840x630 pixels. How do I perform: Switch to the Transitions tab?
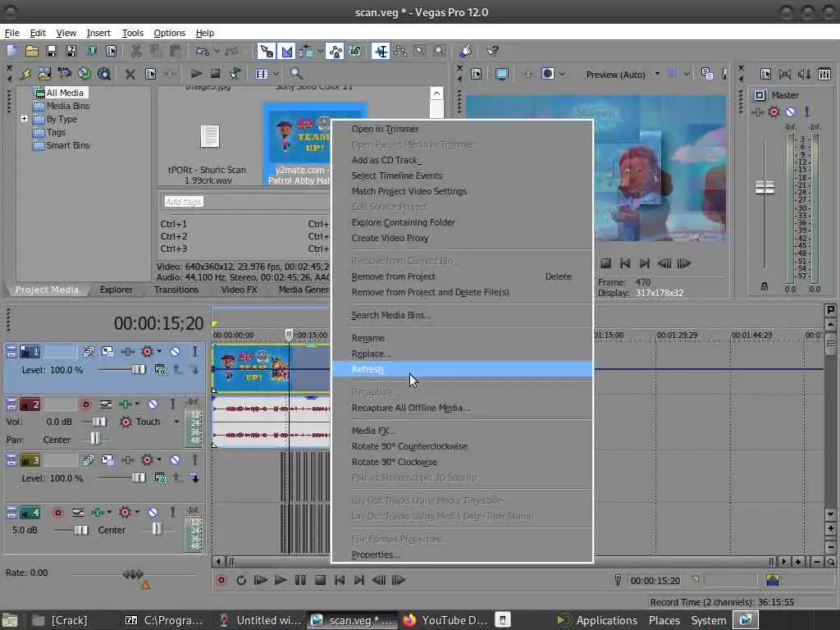click(176, 290)
